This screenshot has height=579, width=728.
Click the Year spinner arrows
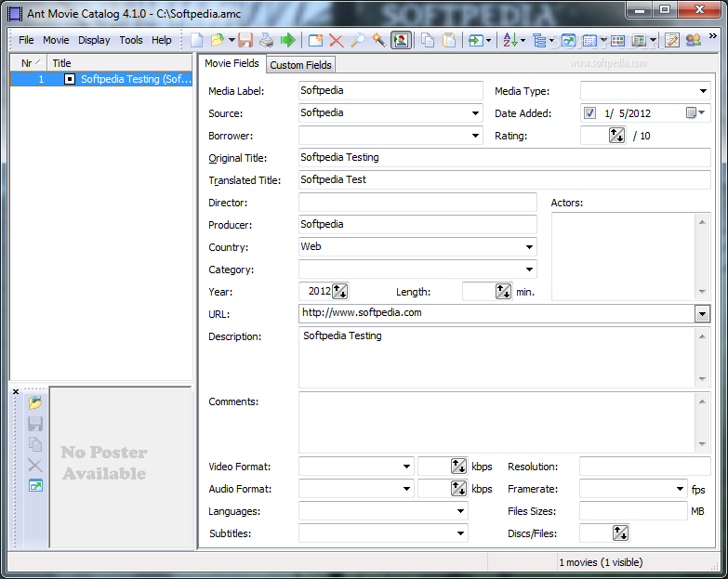click(x=340, y=291)
